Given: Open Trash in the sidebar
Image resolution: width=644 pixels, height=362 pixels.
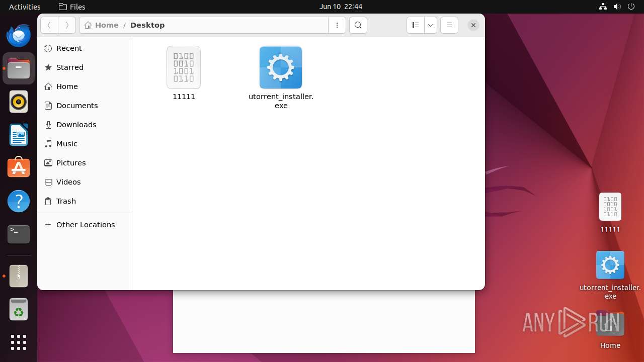Looking at the screenshot, I should [x=85, y=201].
